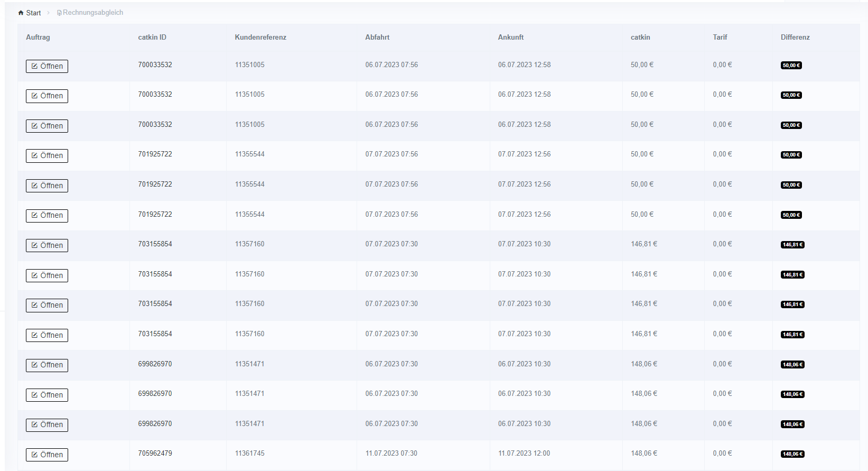Click the home icon in the breadcrumb
Viewport: 868px width, 471px height.
tap(21, 13)
